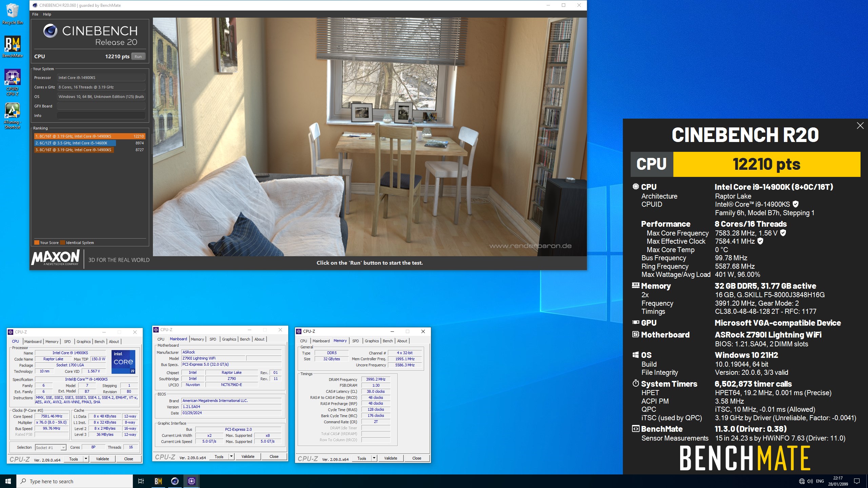Click the Multiplier value x 76.0
Screen dimensions: 868x488
tap(52, 422)
